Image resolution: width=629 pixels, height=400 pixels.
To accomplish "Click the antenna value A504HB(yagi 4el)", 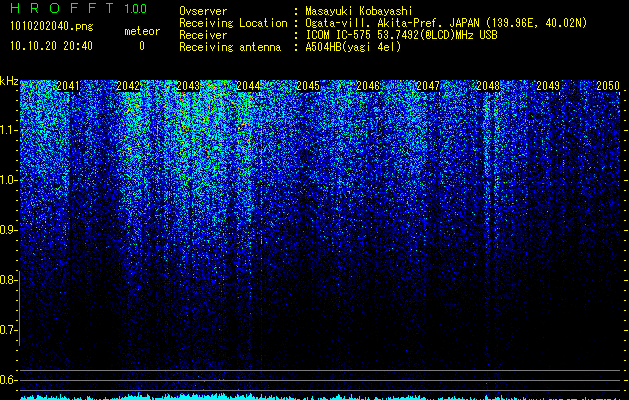I will pyautogui.click(x=353, y=47).
